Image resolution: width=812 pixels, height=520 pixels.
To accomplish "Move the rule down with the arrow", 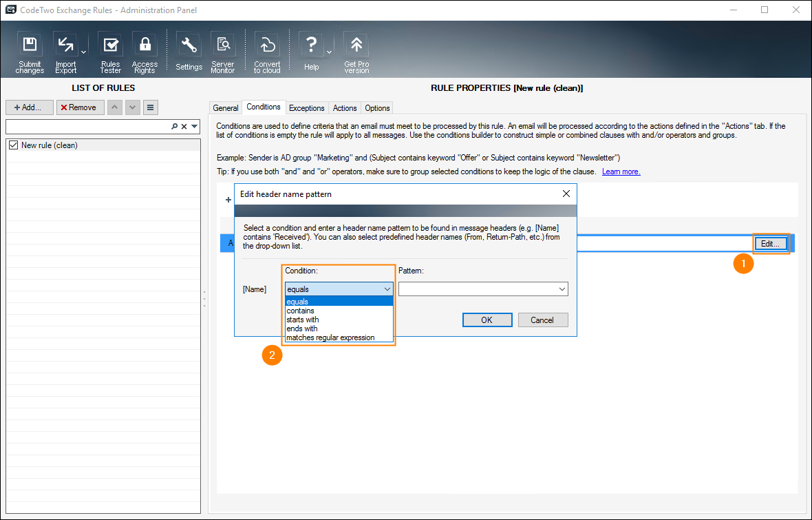I will [x=133, y=107].
